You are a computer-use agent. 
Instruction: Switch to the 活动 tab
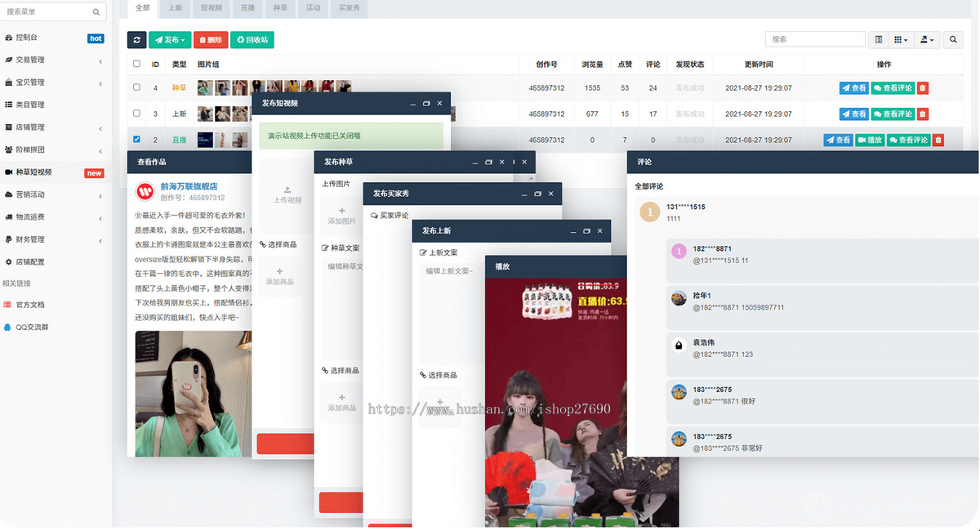[314, 8]
